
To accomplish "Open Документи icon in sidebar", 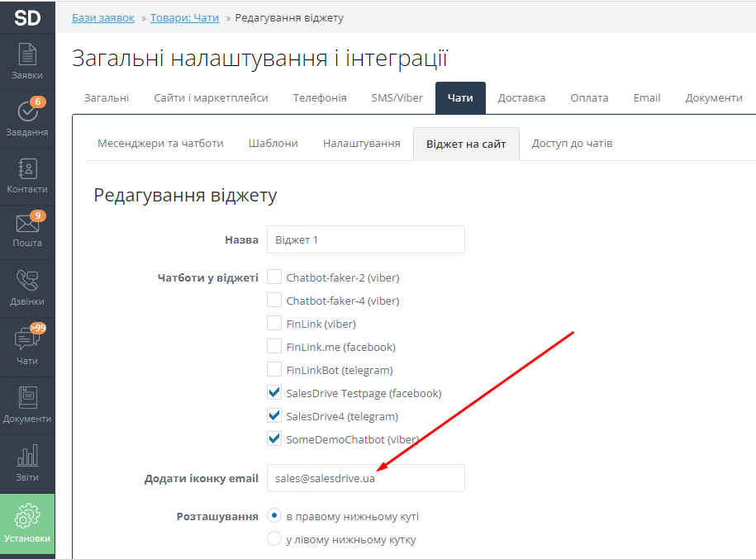I will click(x=27, y=405).
